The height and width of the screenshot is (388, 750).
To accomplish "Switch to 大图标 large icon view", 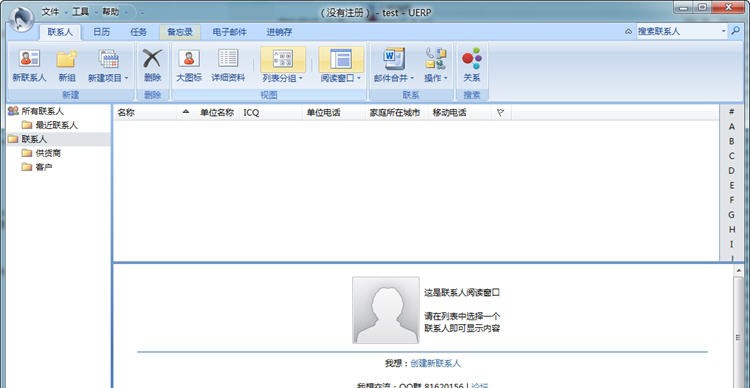I will click(x=189, y=66).
